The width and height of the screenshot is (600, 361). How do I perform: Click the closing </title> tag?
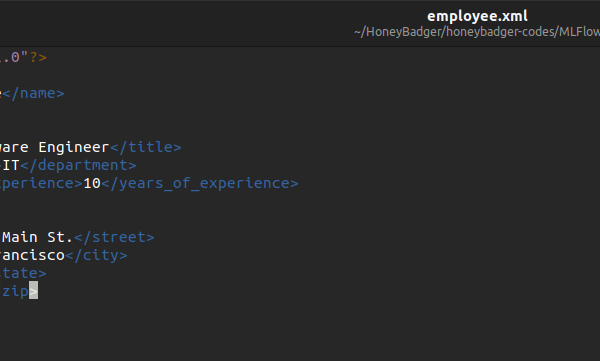[x=146, y=147]
